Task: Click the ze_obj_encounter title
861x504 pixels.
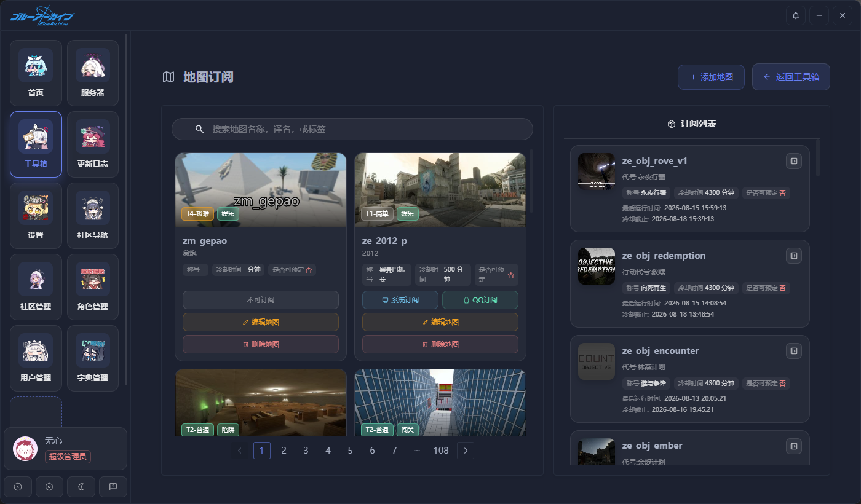Action: (661, 351)
